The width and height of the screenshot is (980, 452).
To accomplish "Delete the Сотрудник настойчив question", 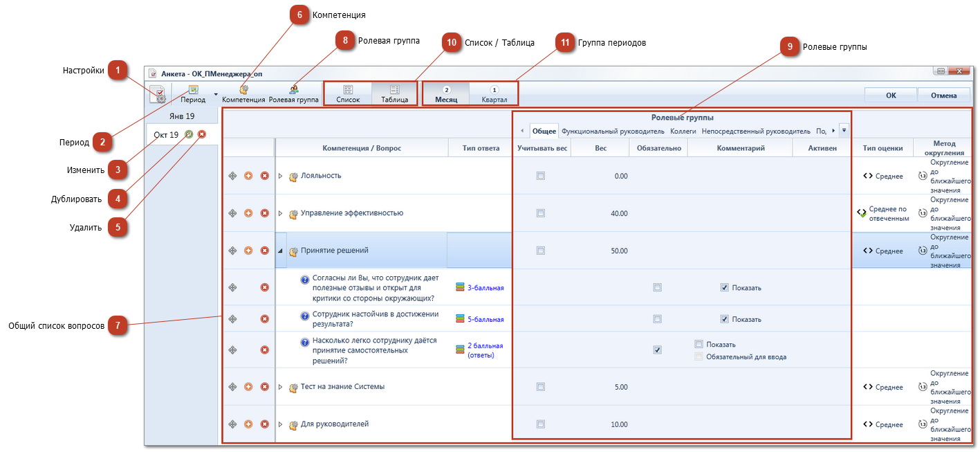I will coord(264,319).
